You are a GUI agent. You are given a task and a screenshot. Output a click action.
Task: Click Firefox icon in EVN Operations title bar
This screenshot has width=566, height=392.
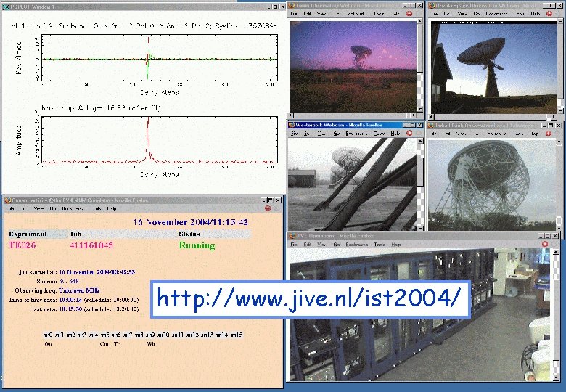292,236
